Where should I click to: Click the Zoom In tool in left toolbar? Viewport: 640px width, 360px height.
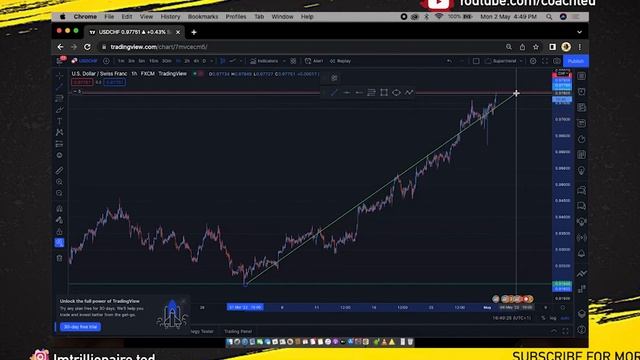coord(60,182)
